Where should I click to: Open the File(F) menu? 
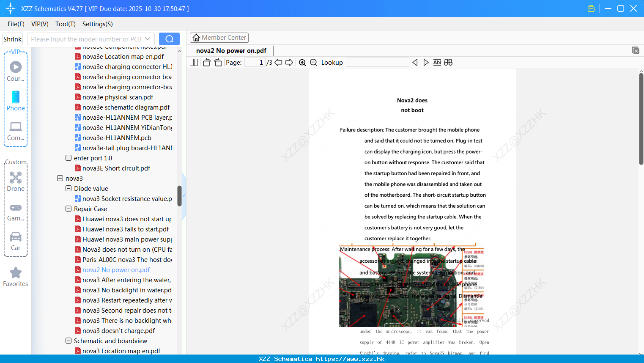[x=16, y=24]
